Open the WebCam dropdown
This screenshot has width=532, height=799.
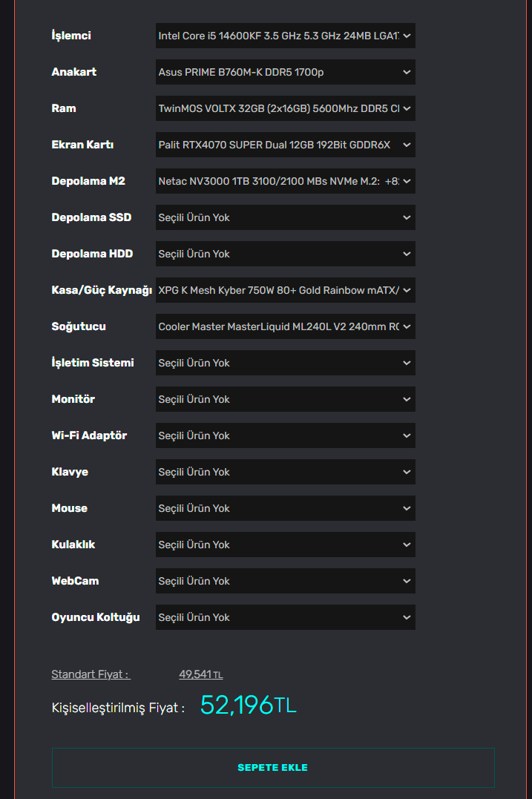(x=285, y=581)
